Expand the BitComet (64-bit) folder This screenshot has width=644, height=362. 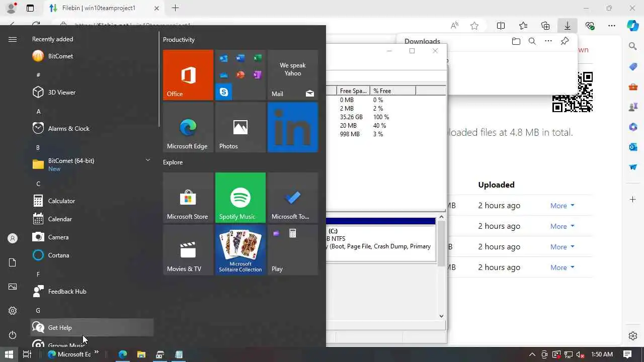pyautogui.click(x=92, y=164)
